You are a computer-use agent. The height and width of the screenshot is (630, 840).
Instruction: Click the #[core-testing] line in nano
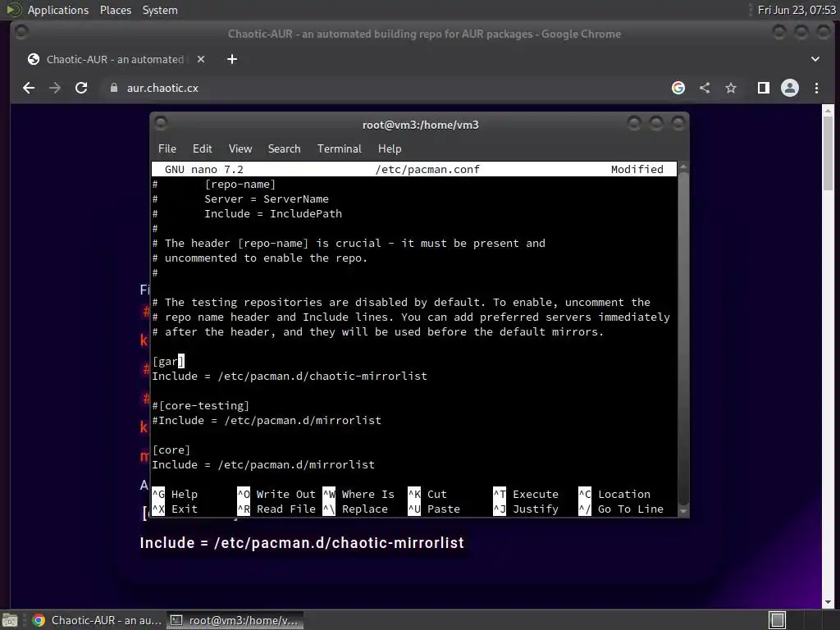[201, 405]
